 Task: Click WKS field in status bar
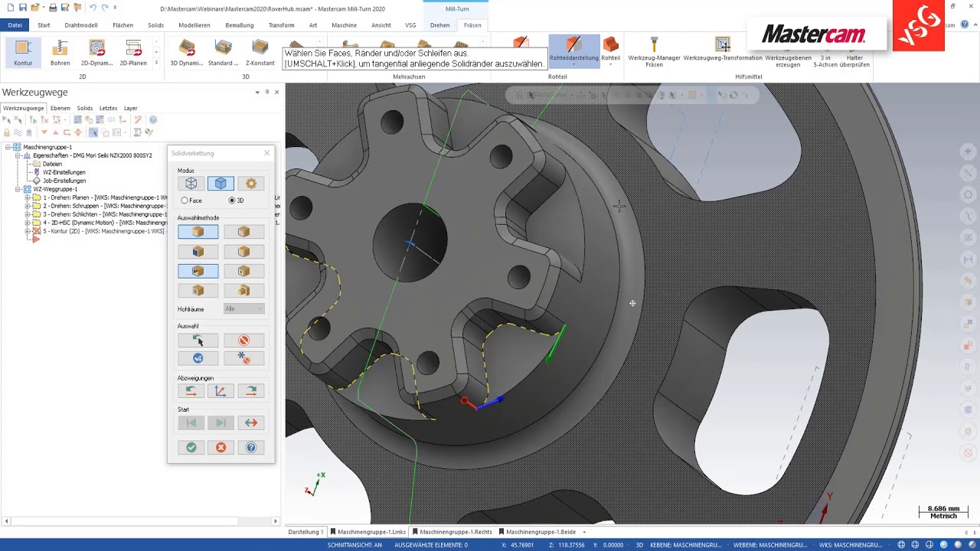pyautogui.click(x=850, y=545)
